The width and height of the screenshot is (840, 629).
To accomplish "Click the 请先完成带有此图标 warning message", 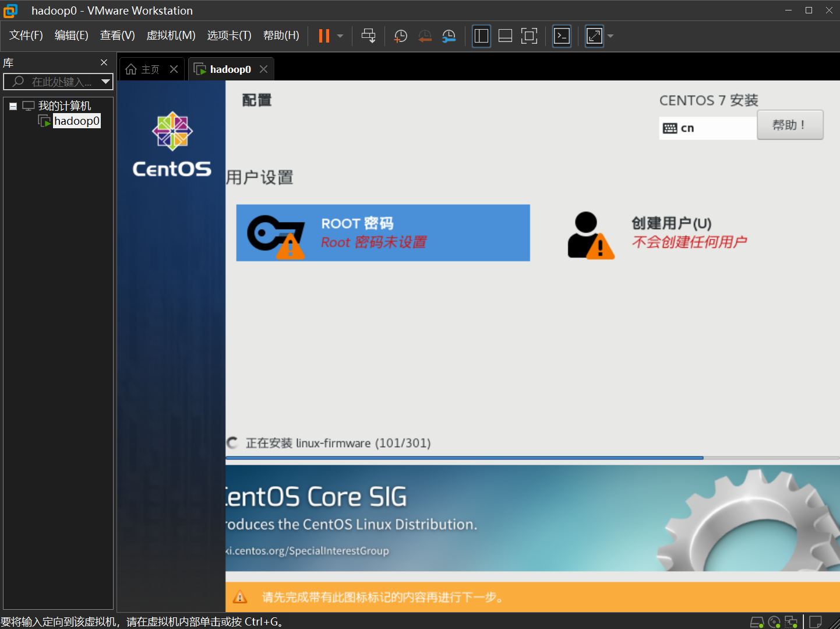I will [x=383, y=598].
